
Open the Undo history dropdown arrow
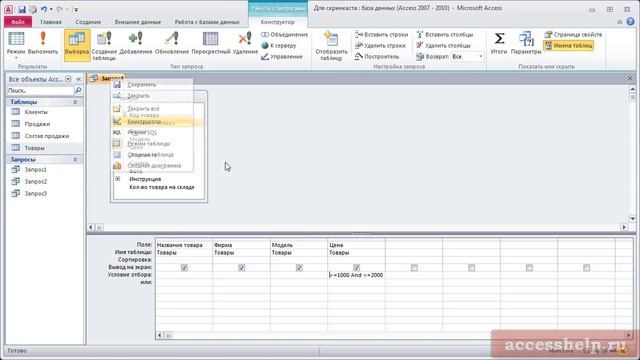click(x=51, y=9)
